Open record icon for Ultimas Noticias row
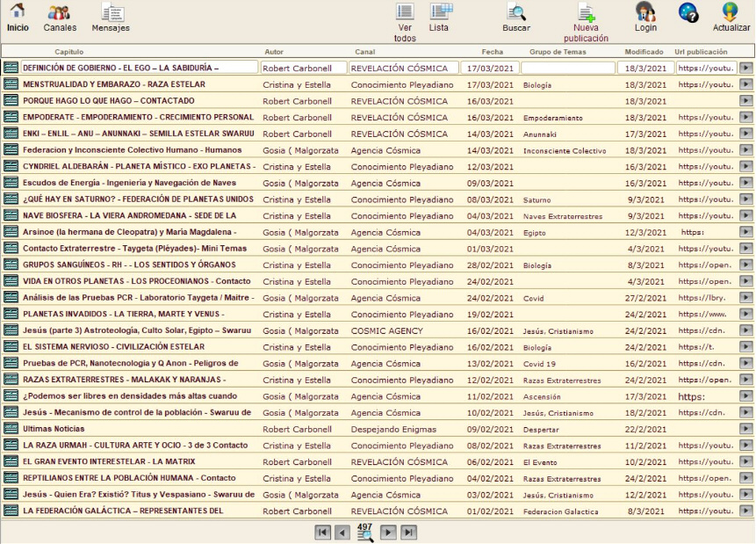The height and width of the screenshot is (544, 756). [11, 428]
